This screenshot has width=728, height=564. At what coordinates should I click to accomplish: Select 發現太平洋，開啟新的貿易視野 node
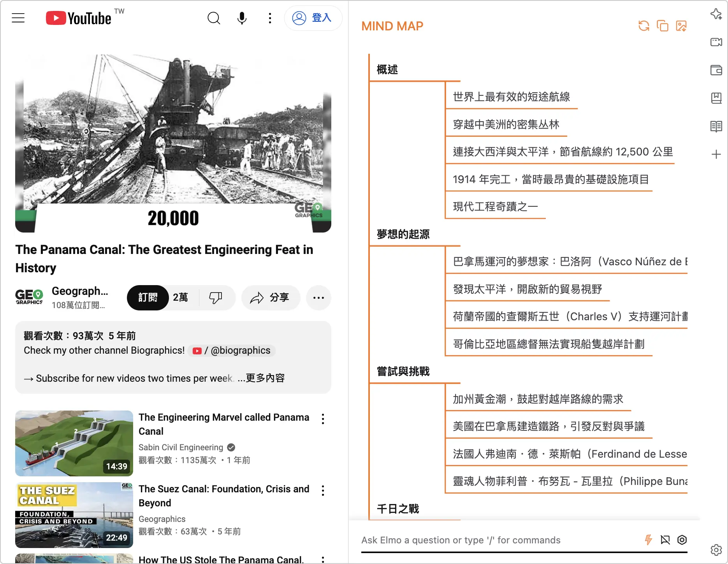point(528,289)
